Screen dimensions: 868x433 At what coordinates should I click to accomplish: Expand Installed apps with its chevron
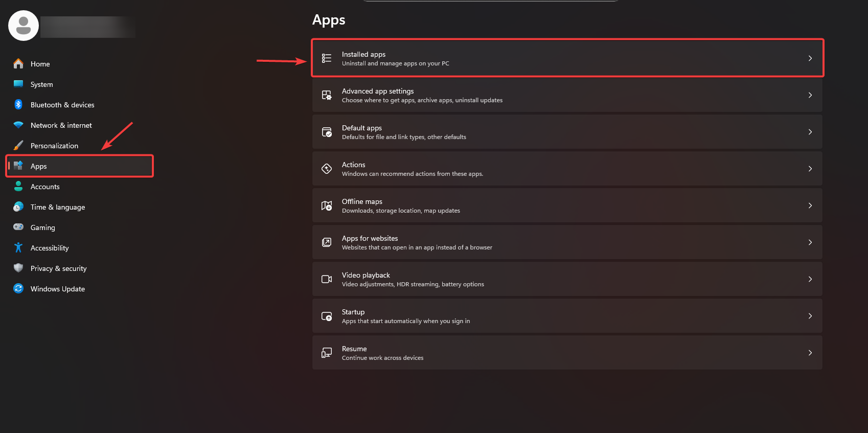tap(810, 58)
